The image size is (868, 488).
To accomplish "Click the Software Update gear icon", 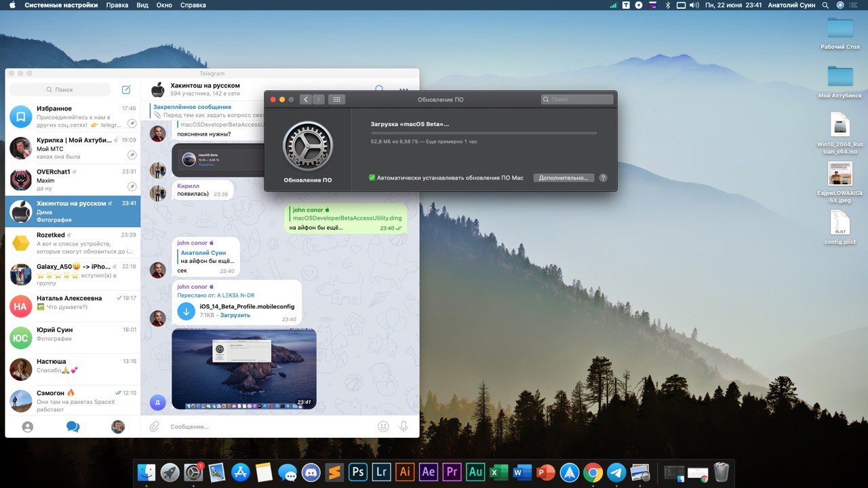I will point(307,146).
